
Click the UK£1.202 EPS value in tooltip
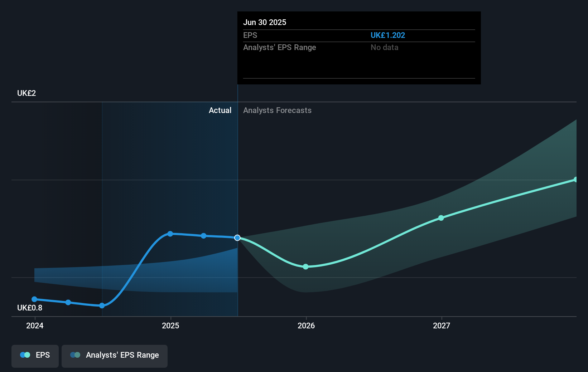pos(388,35)
